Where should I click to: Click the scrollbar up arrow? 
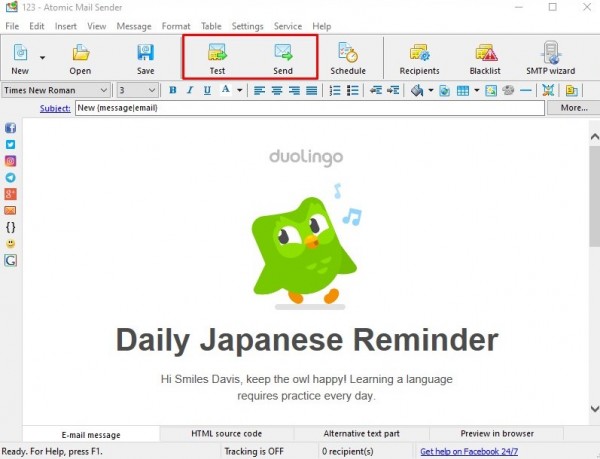pos(595,137)
